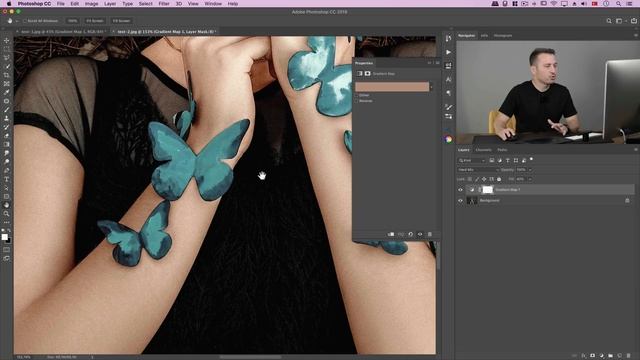Viewport: 640px width, 360px height.
Task: Enable the Dither checkbox
Action: click(356, 95)
